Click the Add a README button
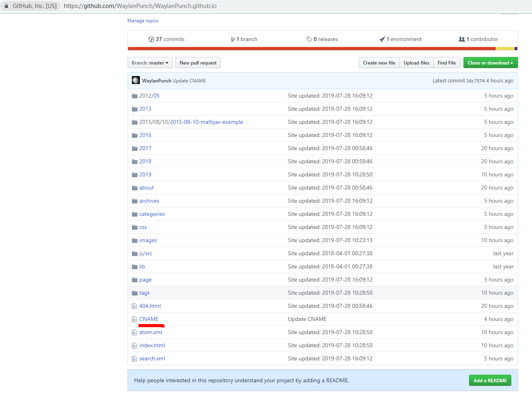 click(x=490, y=380)
